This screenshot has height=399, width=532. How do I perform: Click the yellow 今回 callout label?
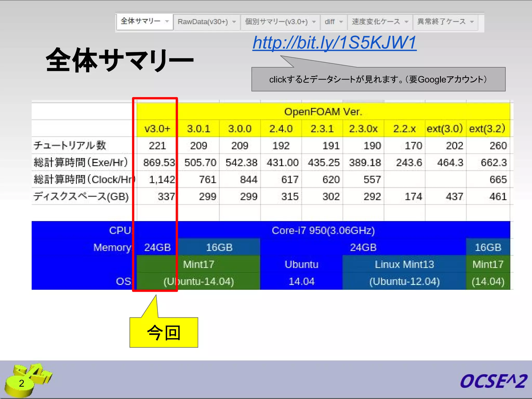tap(164, 332)
